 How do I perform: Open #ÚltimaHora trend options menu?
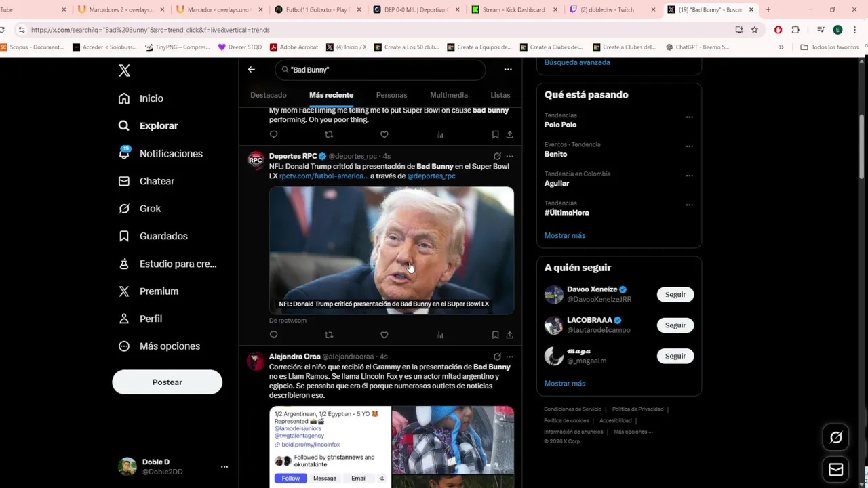[689, 204]
